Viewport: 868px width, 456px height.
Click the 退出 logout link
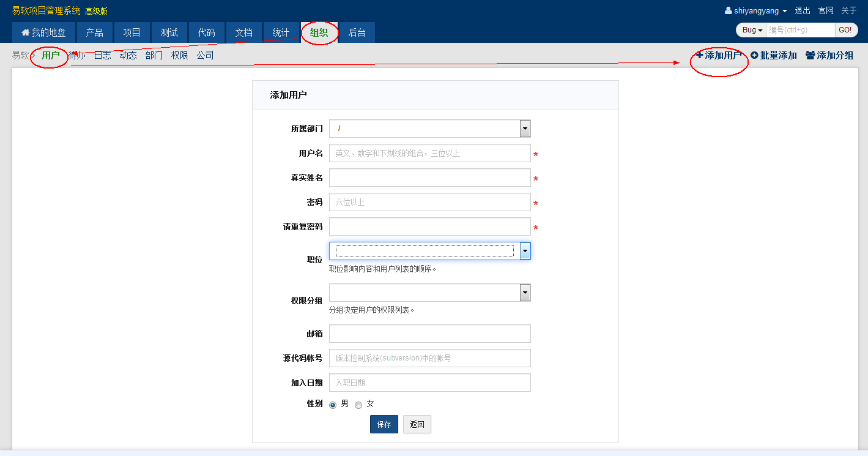pos(803,11)
